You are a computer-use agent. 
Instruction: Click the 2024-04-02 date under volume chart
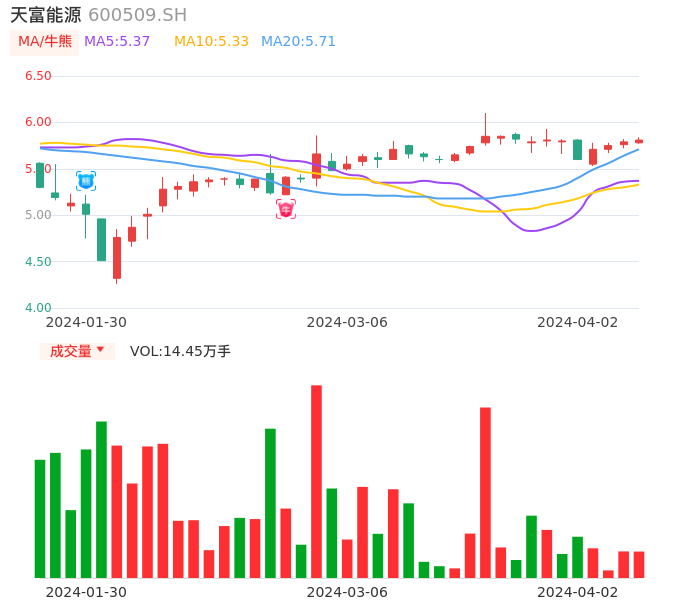[578, 592]
